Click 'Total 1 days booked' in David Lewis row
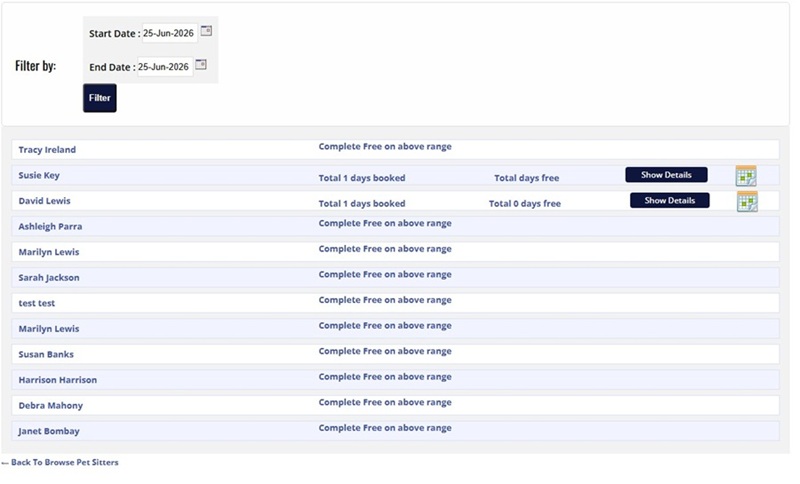800x484 pixels. (x=362, y=203)
